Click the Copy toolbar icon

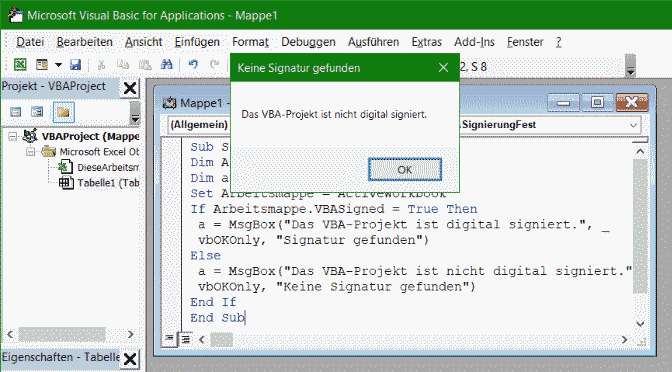pyautogui.click(x=123, y=65)
